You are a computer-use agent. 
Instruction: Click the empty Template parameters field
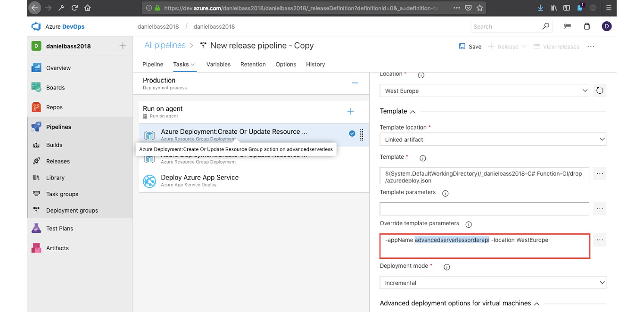(x=484, y=209)
